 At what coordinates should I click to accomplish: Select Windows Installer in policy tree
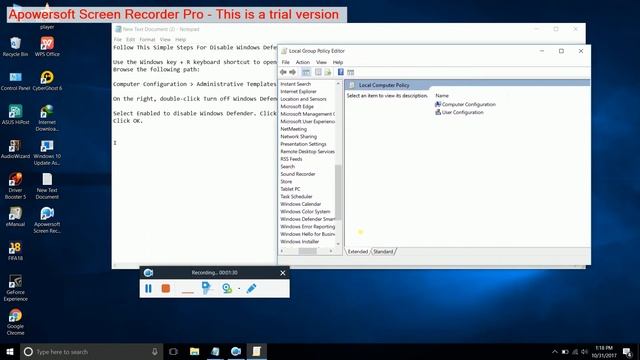pos(300,242)
